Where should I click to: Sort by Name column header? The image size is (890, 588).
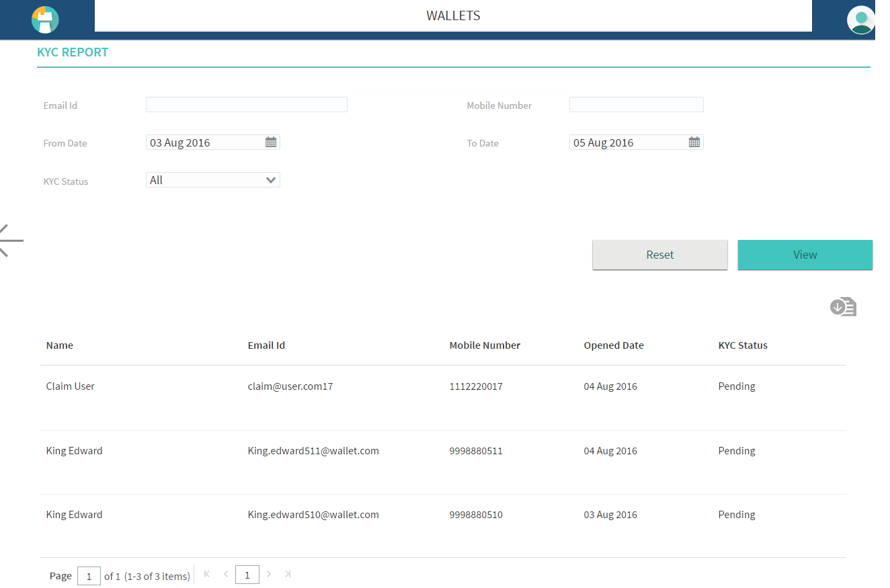60,345
